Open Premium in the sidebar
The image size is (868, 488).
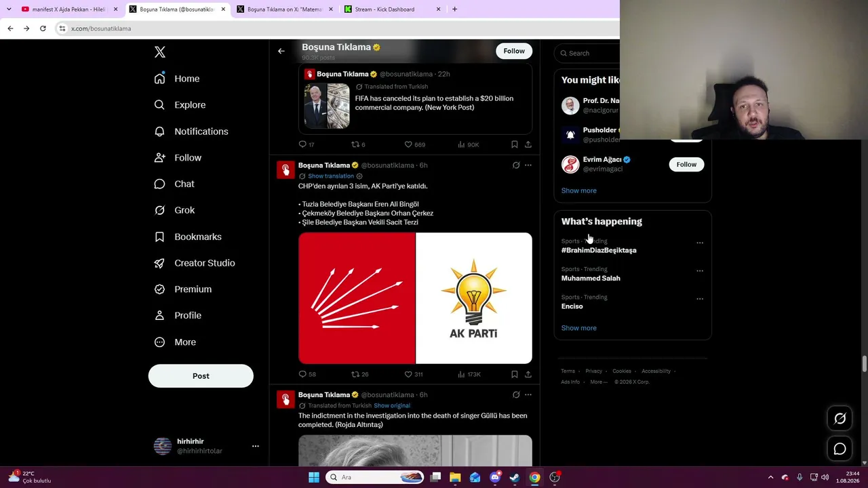183,289
